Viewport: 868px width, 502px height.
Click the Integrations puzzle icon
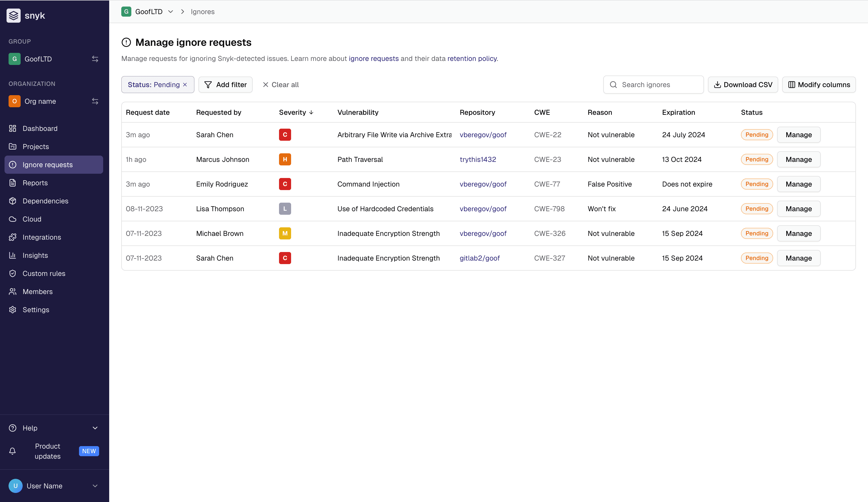13,237
